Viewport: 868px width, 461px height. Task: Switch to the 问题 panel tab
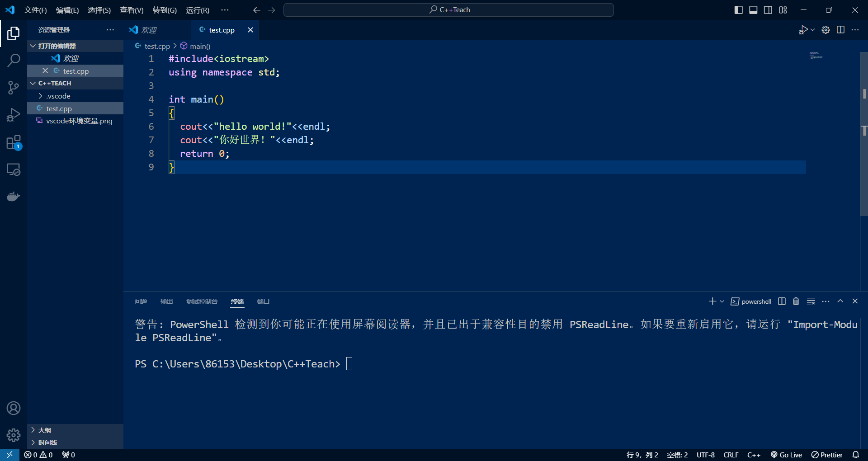(x=141, y=301)
